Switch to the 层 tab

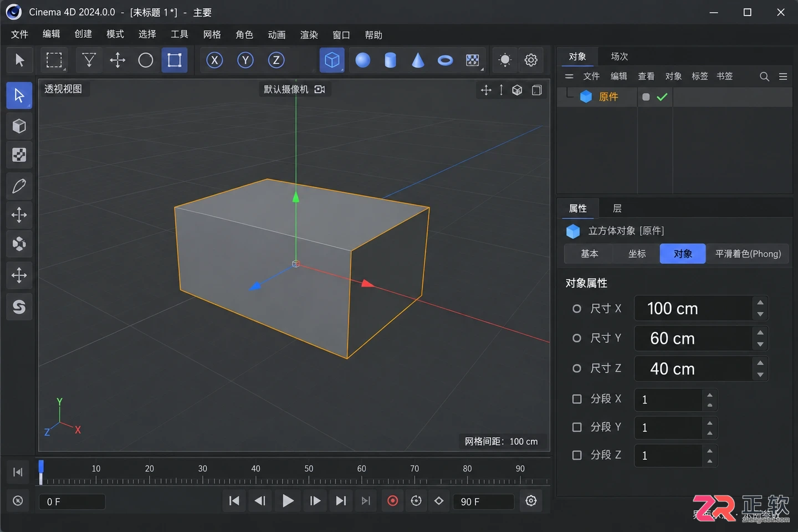point(617,208)
